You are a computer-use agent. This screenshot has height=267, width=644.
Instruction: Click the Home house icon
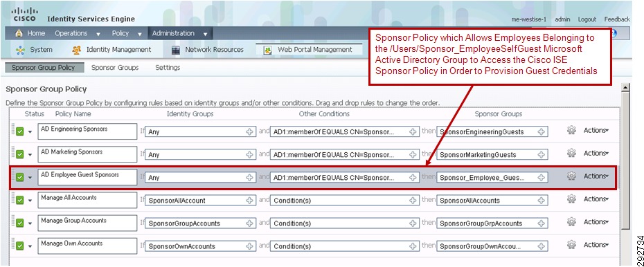(19, 33)
